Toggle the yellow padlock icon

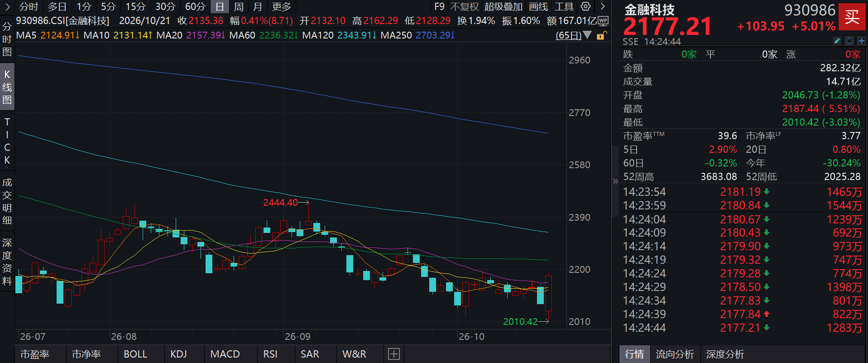point(601,35)
